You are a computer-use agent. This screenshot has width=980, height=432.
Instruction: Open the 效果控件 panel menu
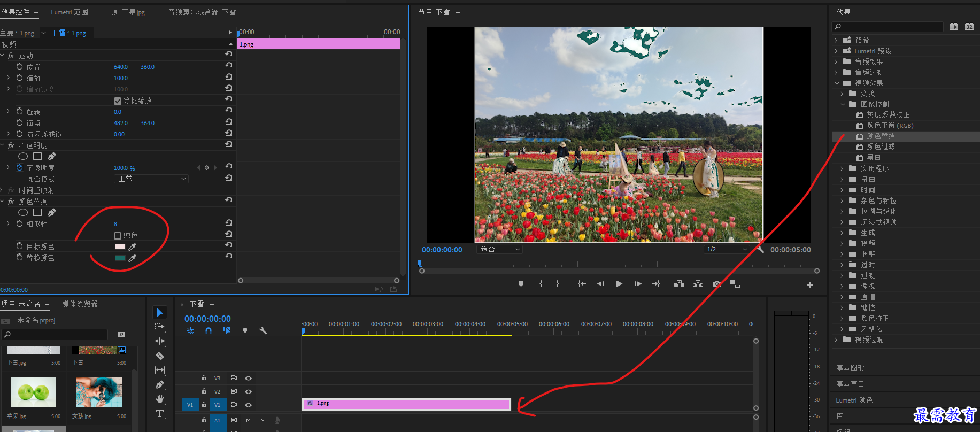click(x=36, y=12)
